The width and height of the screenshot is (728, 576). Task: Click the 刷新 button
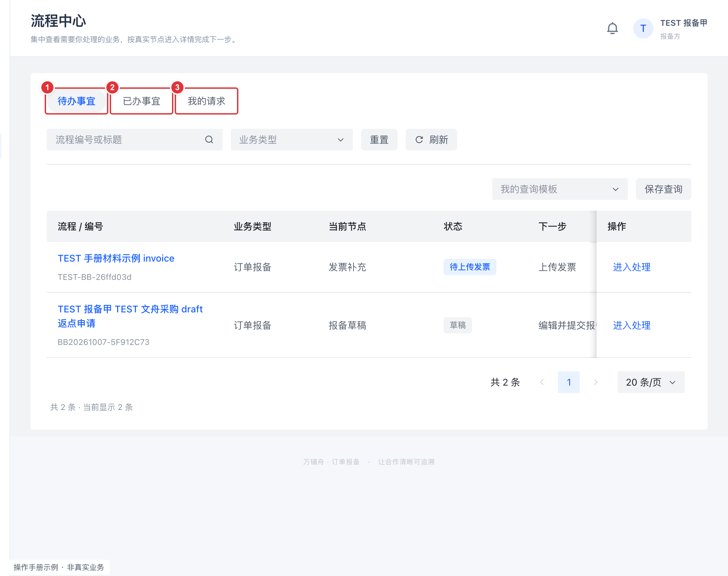pos(431,140)
